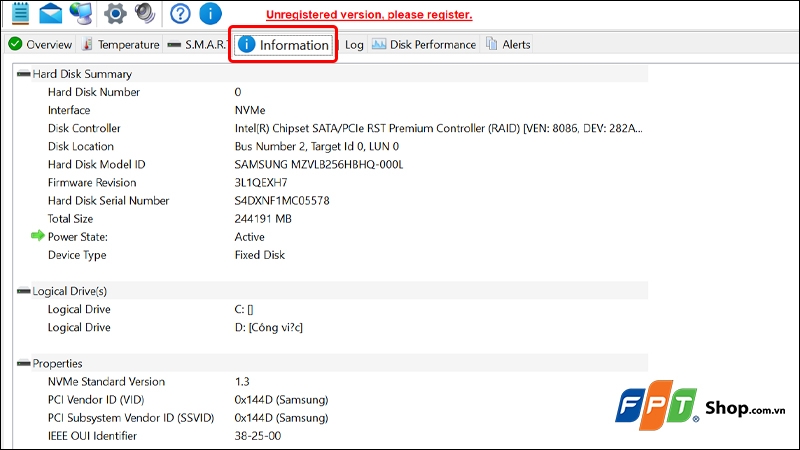This screenshot has width=800, height=450.
Task: Collapse the Hard Disk Summary section
Action: [x=23, y=74]
